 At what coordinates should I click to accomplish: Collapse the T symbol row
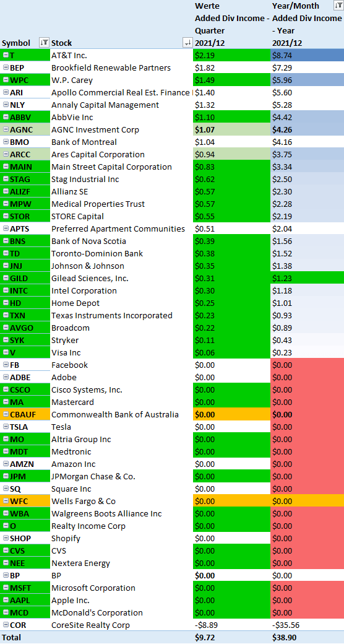tap(6, 55)
